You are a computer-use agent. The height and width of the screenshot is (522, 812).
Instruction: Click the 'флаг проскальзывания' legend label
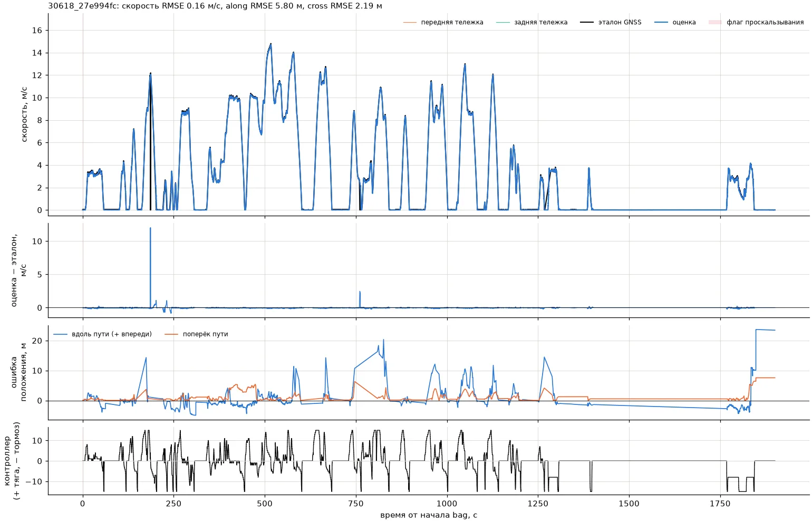click(765, 22)
